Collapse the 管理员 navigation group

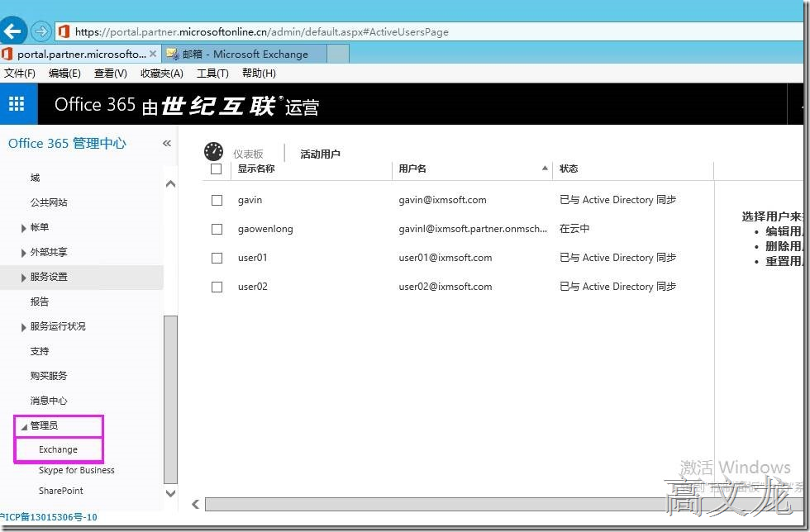click(x=24, y=426)
